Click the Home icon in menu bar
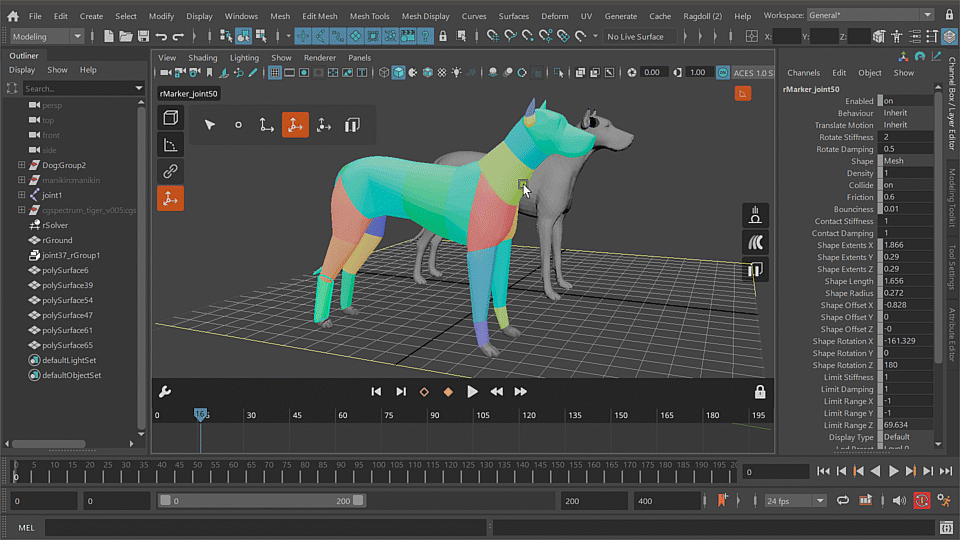The width and height of the screenshot is (960, 540). click(12, 17)
